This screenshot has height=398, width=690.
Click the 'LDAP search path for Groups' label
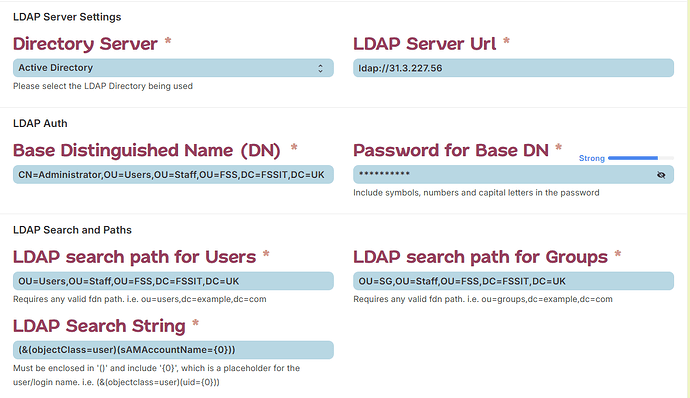click(480, 257)
